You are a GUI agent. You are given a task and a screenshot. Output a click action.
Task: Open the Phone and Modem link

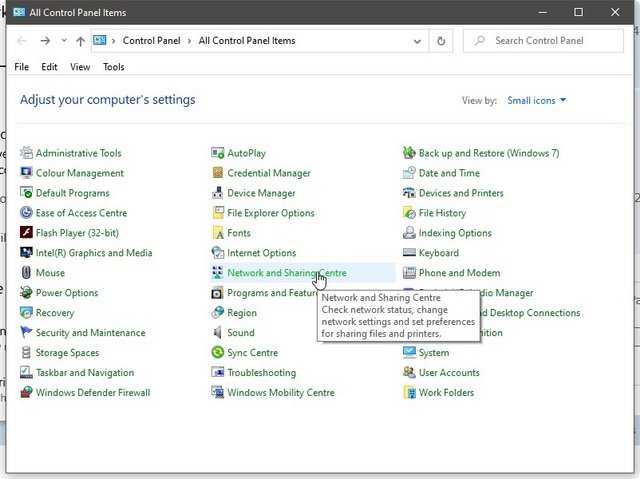(459, 273)
